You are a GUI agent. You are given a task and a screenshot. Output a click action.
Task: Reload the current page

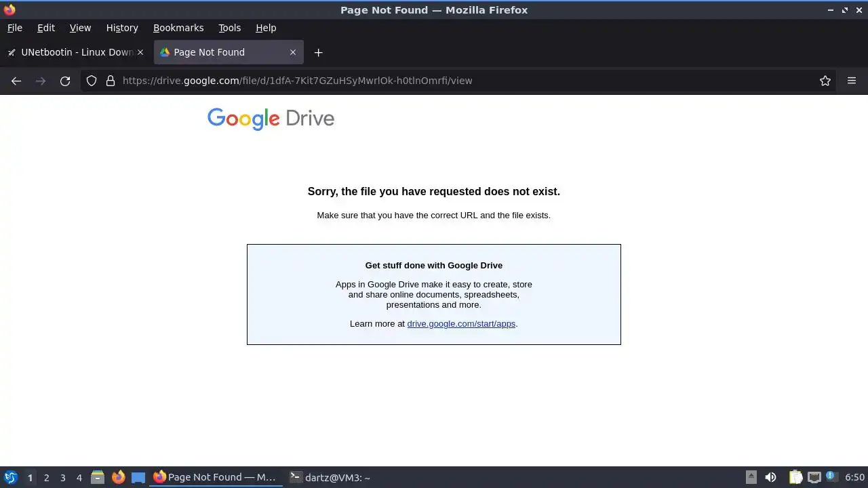[65, 81]
